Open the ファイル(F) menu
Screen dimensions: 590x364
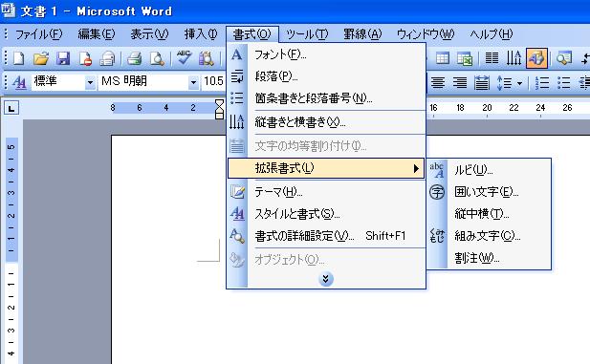click(38, 34)
